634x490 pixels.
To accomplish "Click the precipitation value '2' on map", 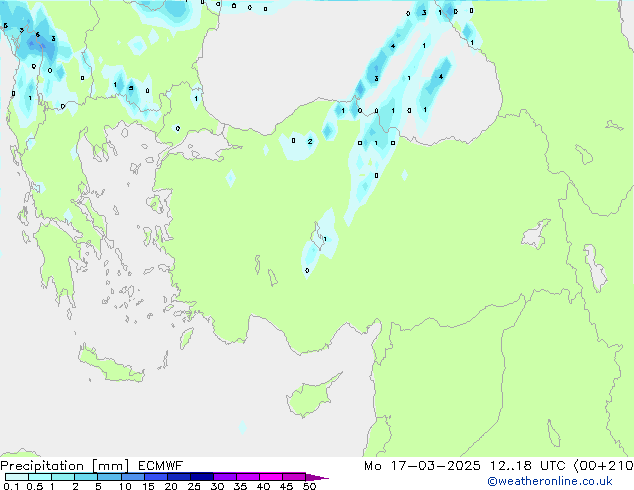I will (310, 142).
